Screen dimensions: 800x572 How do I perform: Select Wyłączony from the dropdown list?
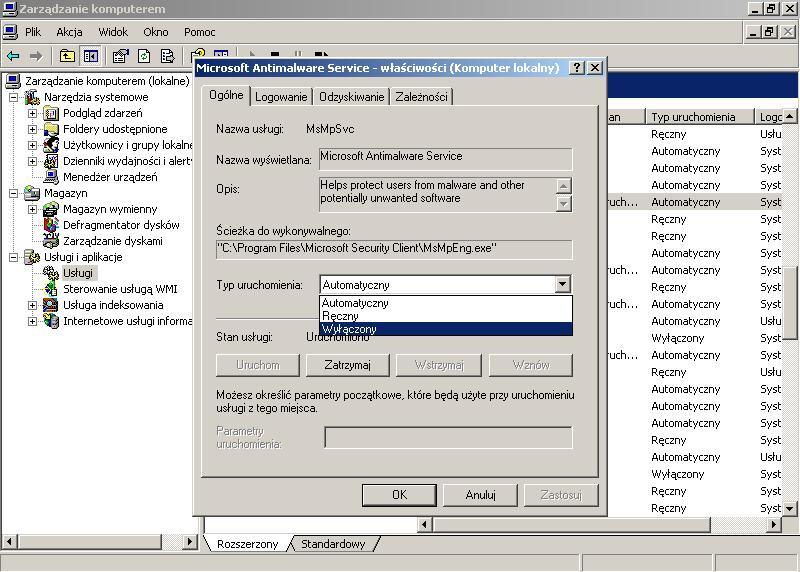(x=445, y=329)
